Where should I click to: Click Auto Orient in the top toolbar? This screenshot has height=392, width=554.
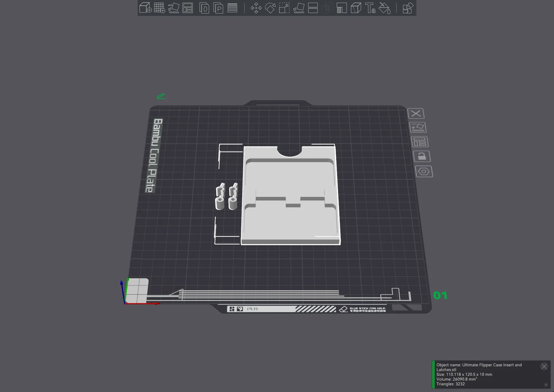point(173,8)
